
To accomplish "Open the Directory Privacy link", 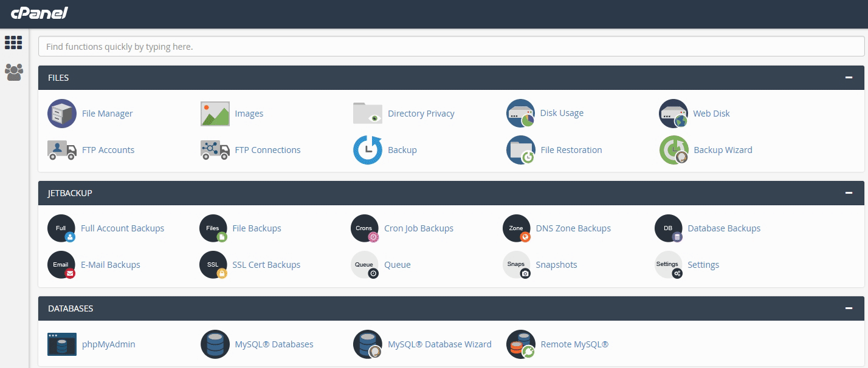I will (x=421, y=114).
